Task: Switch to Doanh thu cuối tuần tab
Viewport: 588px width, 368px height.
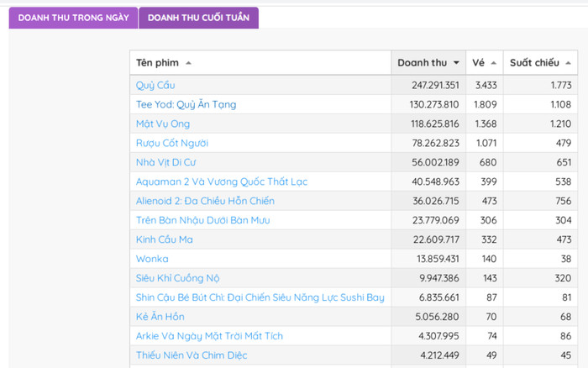Action: 198,18
